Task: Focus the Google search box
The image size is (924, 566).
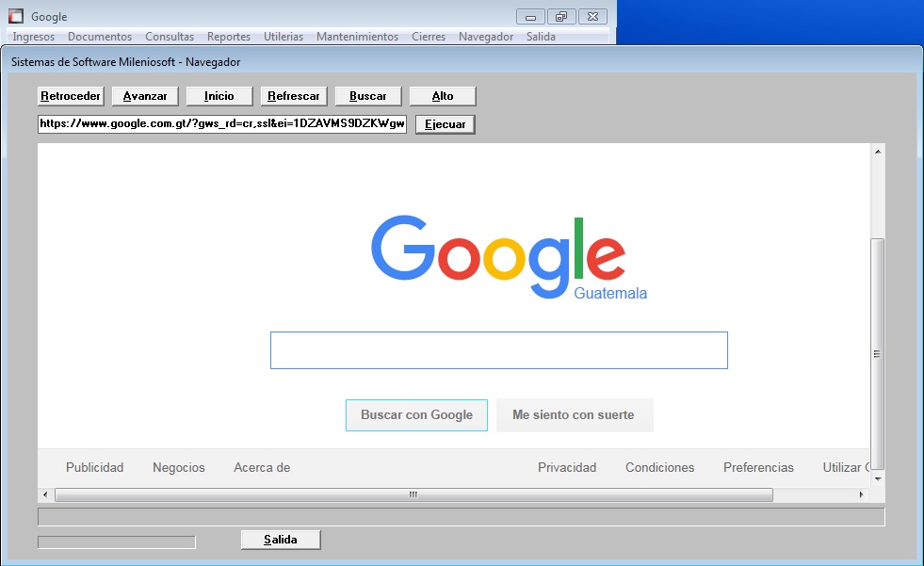Action: [x=498, y=350]
